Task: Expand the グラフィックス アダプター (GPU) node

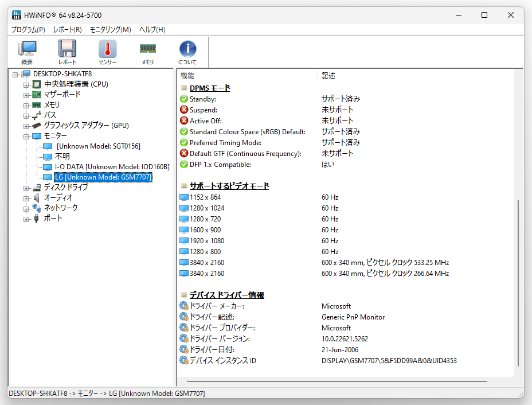Action: (x=26, y=126)
